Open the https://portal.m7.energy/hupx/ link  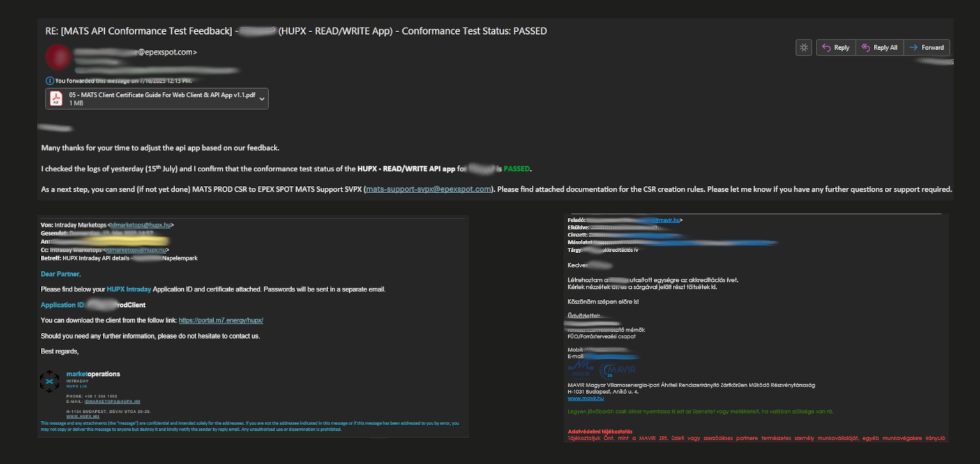[x=221, y=320]
